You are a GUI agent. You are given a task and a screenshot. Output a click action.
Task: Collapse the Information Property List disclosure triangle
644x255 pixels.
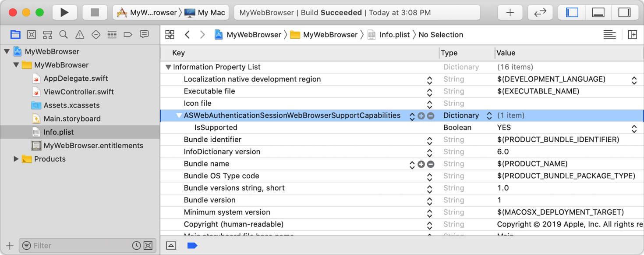[168, 67]
